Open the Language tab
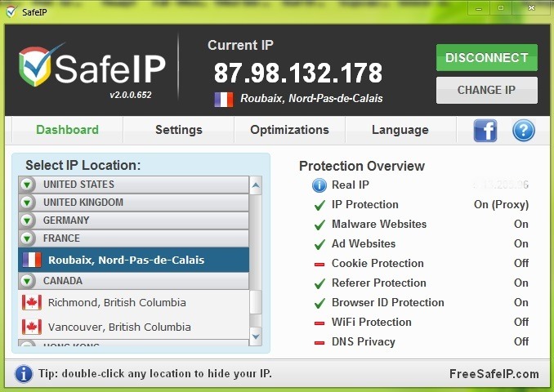The height and width of the screenshot is (392, 554). click(x=400, y=130)
